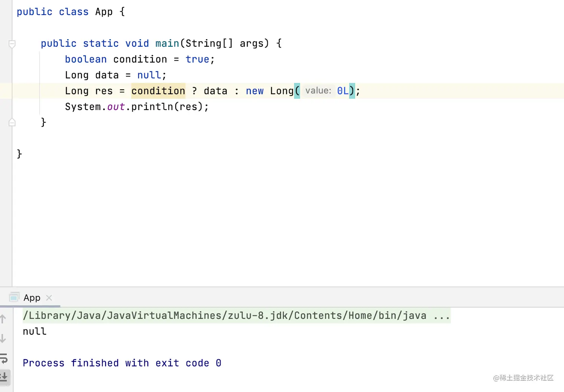Click the App run configuration icon

pos(14,297)
